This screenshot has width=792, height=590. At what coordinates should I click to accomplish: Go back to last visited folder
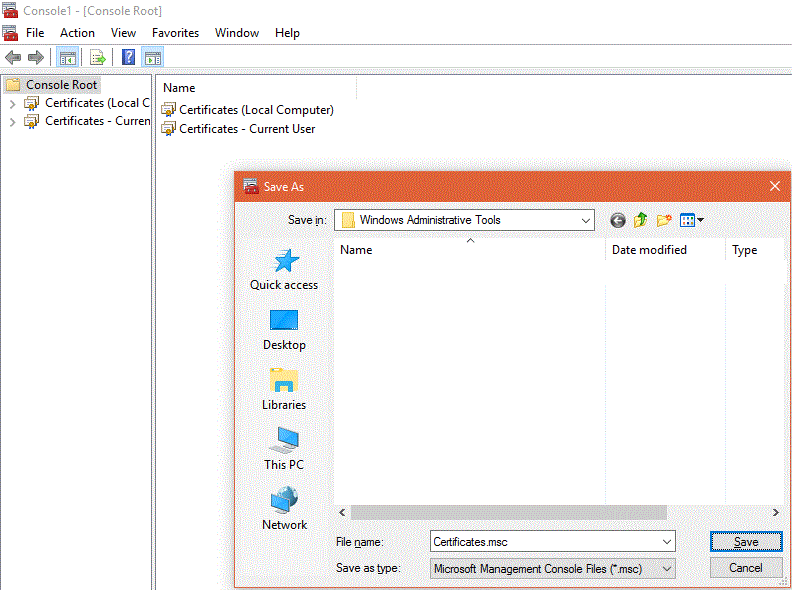tap(618, 220)
